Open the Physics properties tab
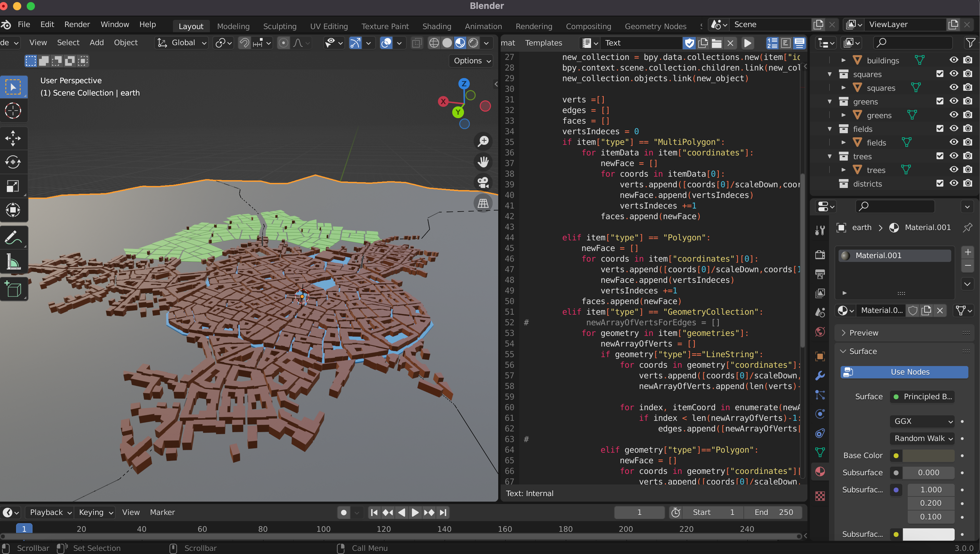 coord(820,414)
